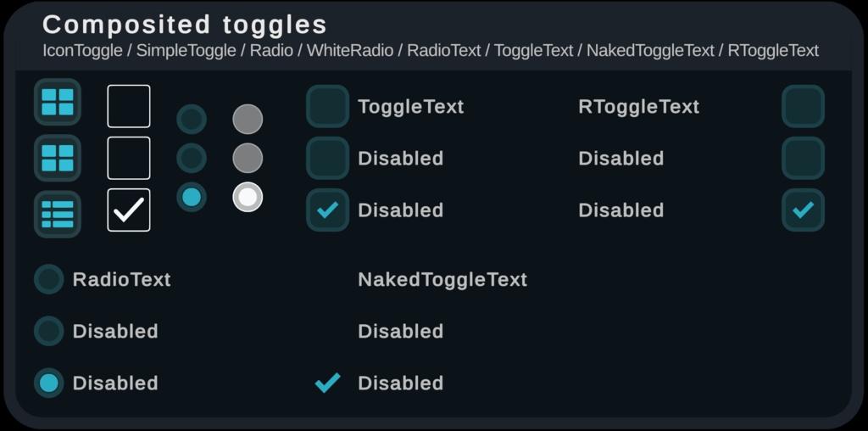Image resolution: width=868 pixels, height=431 pixels.
Task: Click the checked Disabled box under ToggleText
Action: 328,210
